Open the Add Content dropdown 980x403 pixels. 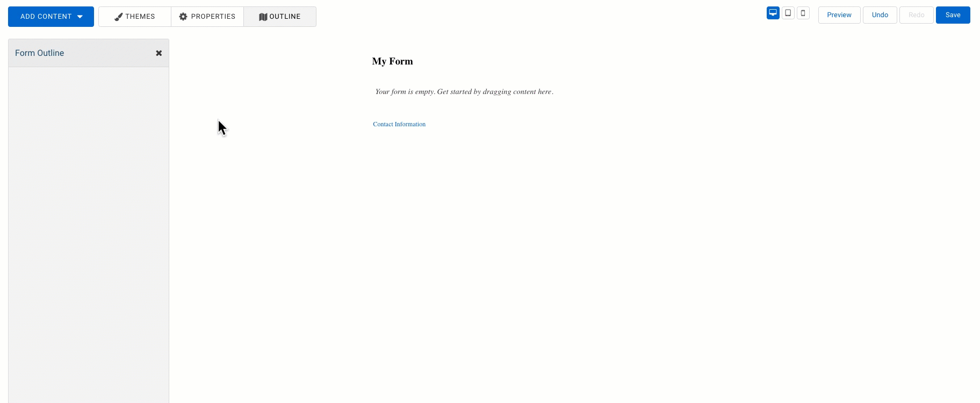[x=51, y=17]
